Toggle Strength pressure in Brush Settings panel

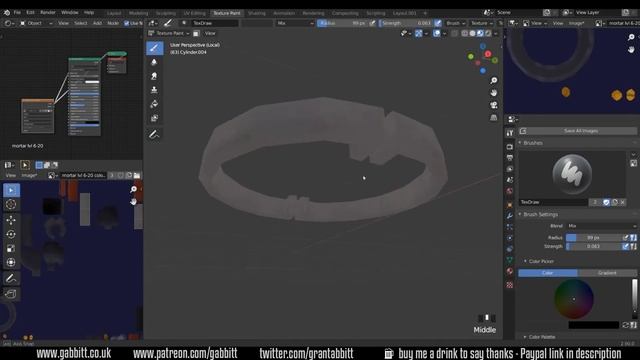625,247
